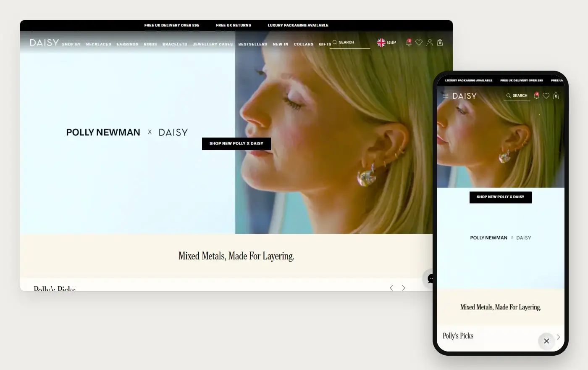588x370 pixels.
Task: Tap the mobile LUXURY PACKAGING AVAILABLE banner text
Action: (469, 80)
